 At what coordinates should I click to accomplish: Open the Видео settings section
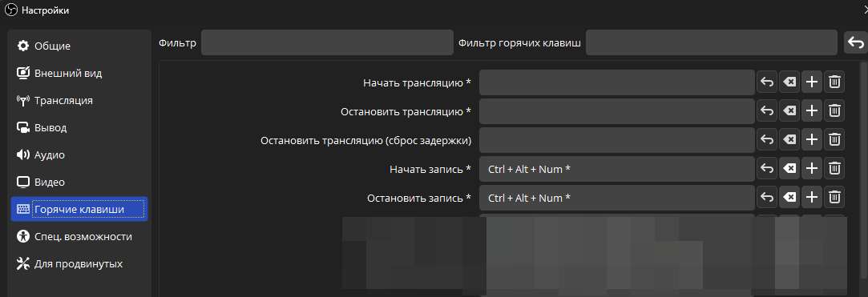(x=79, y=182)
